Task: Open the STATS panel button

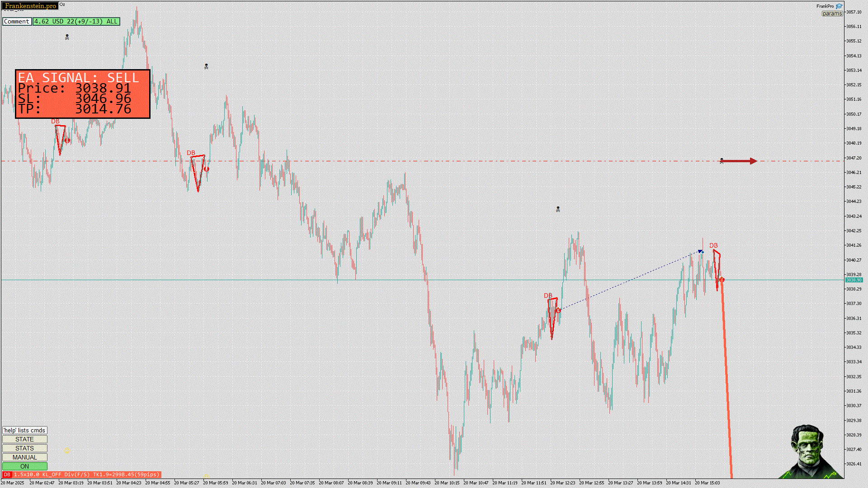Action: click(x=24, y=448)
